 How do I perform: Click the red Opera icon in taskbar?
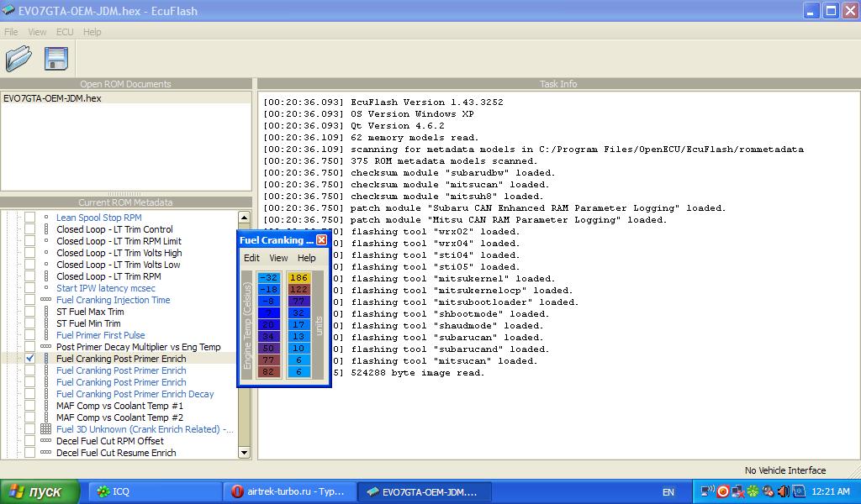tap(238, 491)
